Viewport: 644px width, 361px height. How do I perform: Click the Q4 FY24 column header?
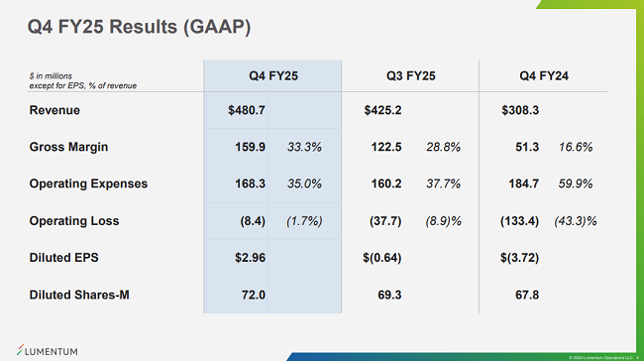(x=544, y=76)
